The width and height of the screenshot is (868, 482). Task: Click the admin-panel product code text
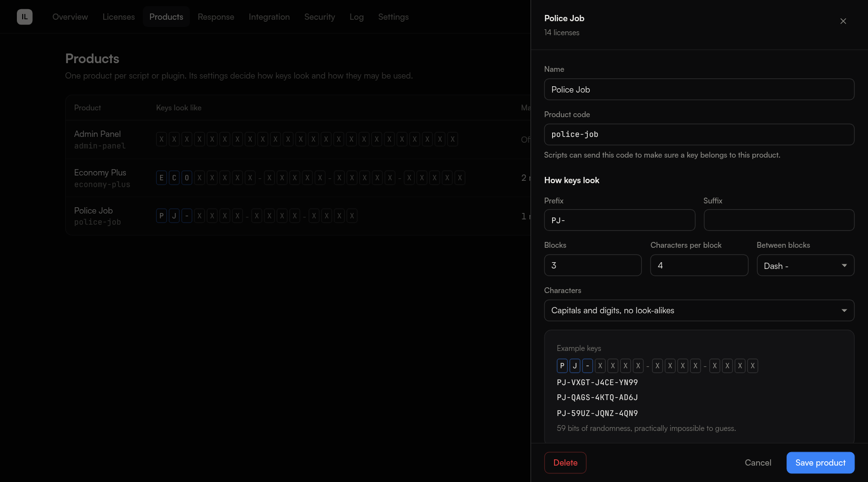click(x=100, y=146)
